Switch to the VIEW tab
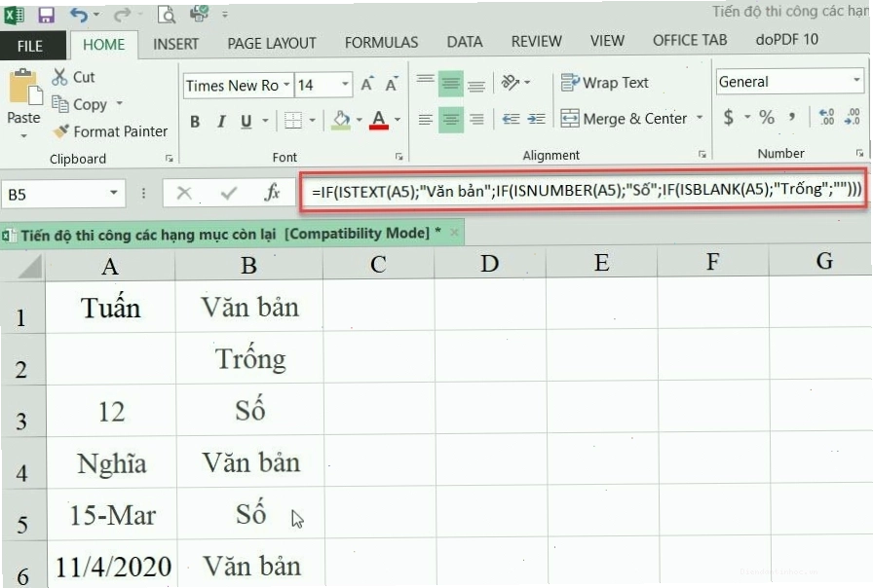The width and height of the screenshot is (873, 588). [x=607, y=41]
